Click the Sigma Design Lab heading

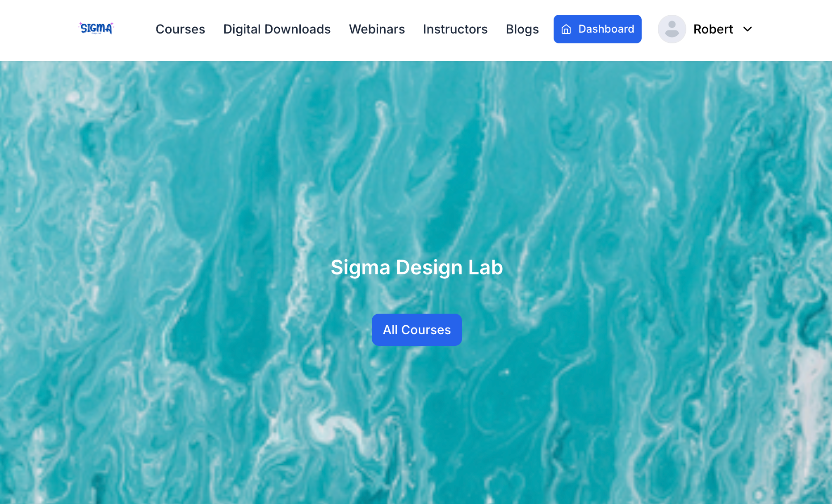416,268
